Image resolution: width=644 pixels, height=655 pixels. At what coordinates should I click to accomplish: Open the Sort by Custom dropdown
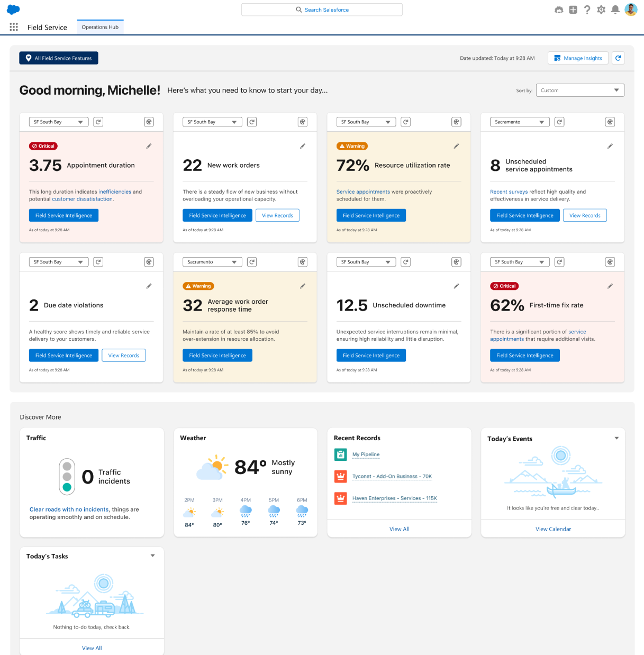pyautogui.click(x=580, y=90)
